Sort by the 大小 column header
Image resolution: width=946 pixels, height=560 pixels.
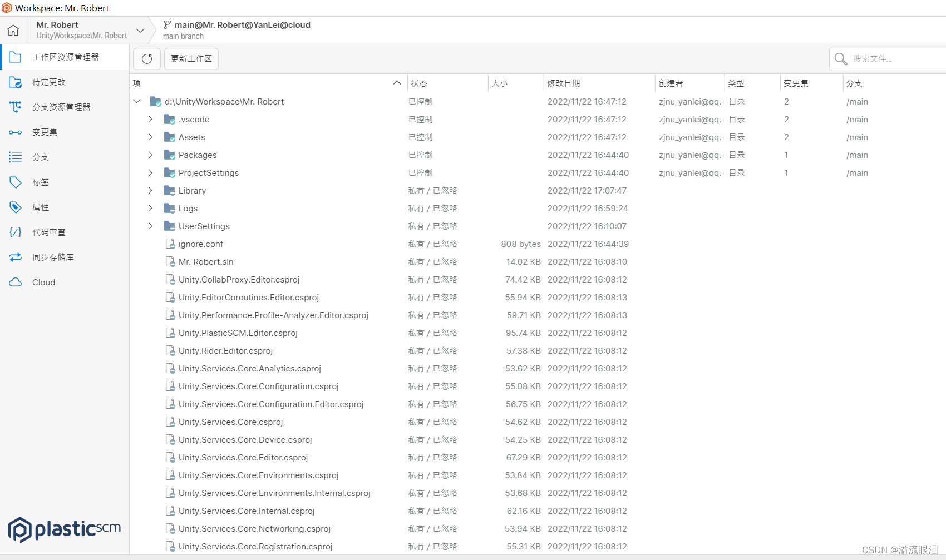click(x=516, y=83)
